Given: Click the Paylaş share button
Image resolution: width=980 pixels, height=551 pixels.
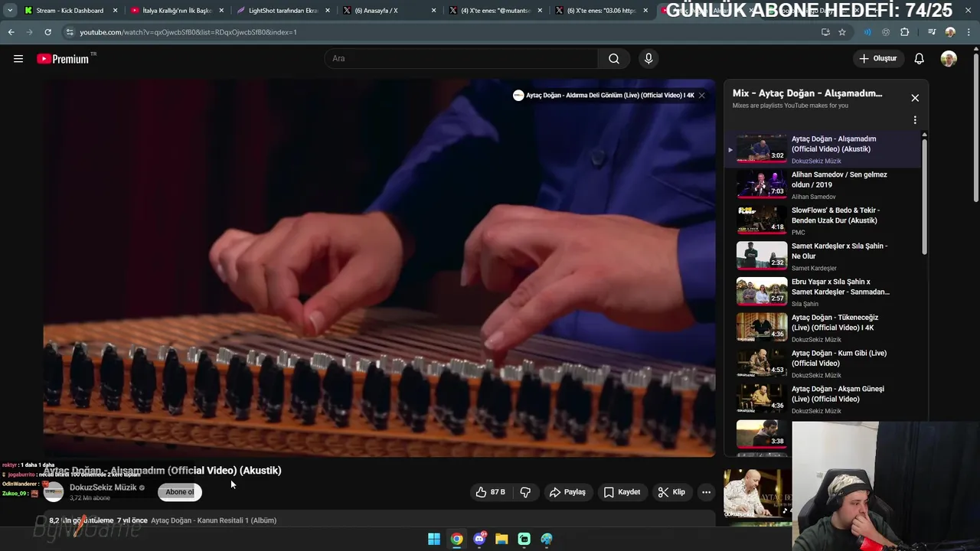Looking at the screenshot, I should click(567, 492).
